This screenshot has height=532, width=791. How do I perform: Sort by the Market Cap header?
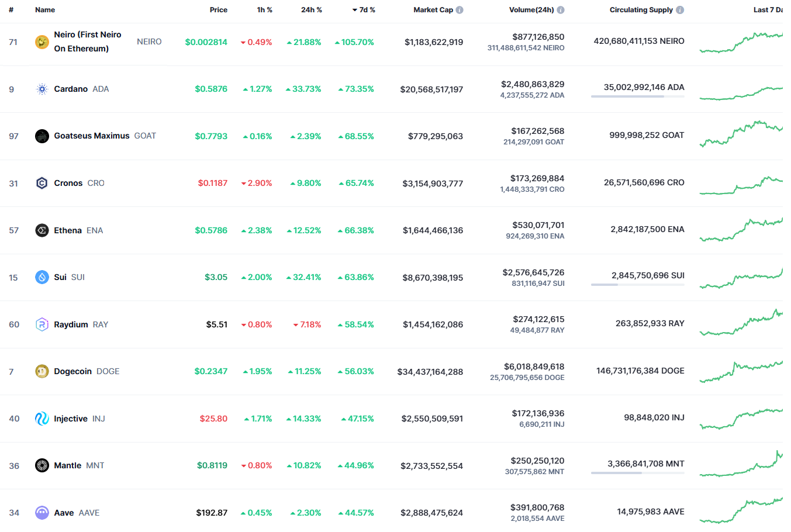pyautogui.click(x=433, y=10)
